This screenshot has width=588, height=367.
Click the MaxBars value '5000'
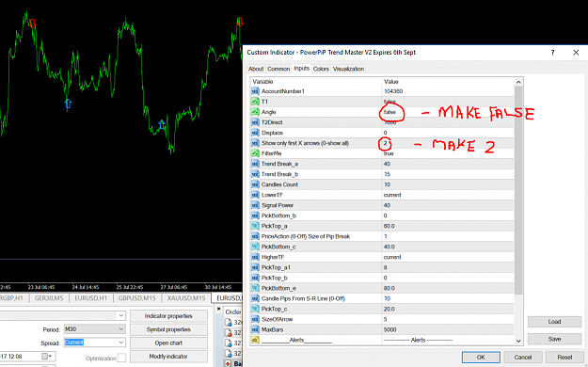[x=390, y=330]
